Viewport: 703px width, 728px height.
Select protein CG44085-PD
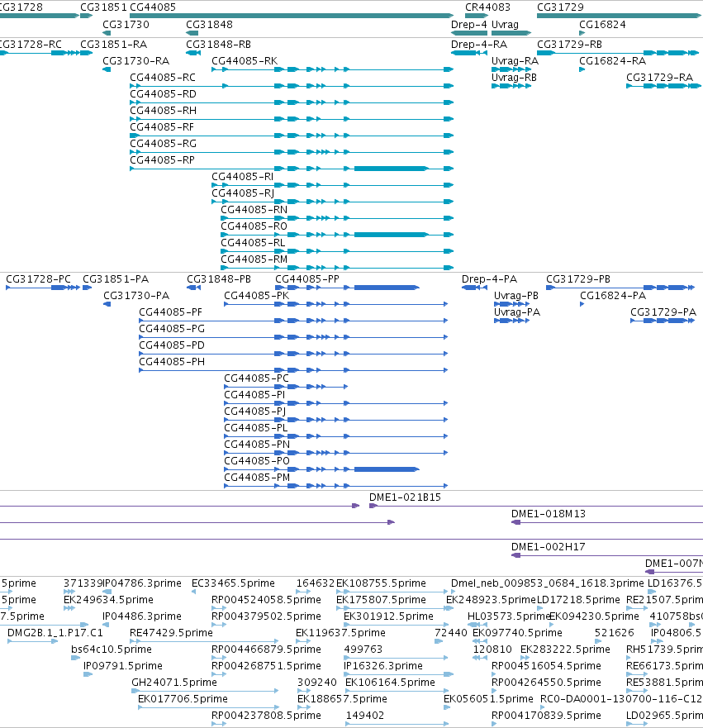pyautogui.click(x=172, y=345)
